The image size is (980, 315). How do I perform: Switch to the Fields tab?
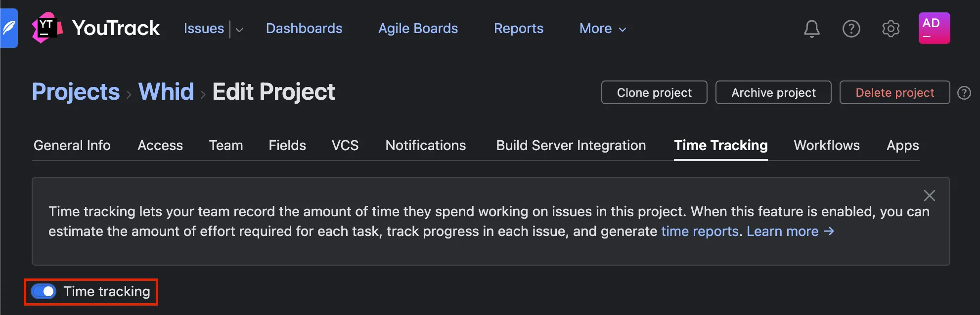tap(287, 145)
